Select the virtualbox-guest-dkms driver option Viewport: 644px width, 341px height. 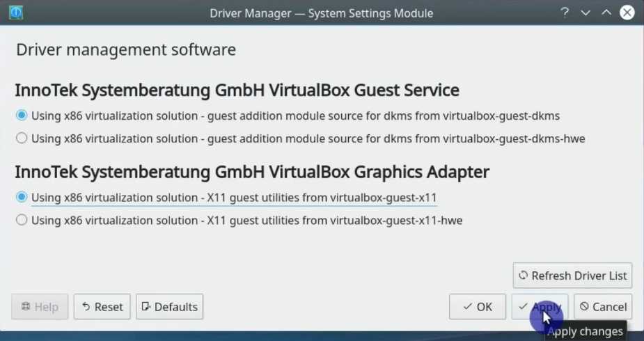(22, 116)
